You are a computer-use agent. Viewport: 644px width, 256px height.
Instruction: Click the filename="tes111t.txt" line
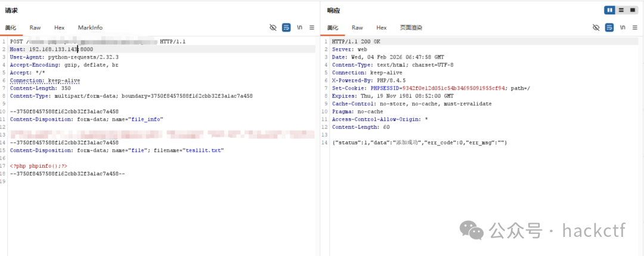point(117,150)
